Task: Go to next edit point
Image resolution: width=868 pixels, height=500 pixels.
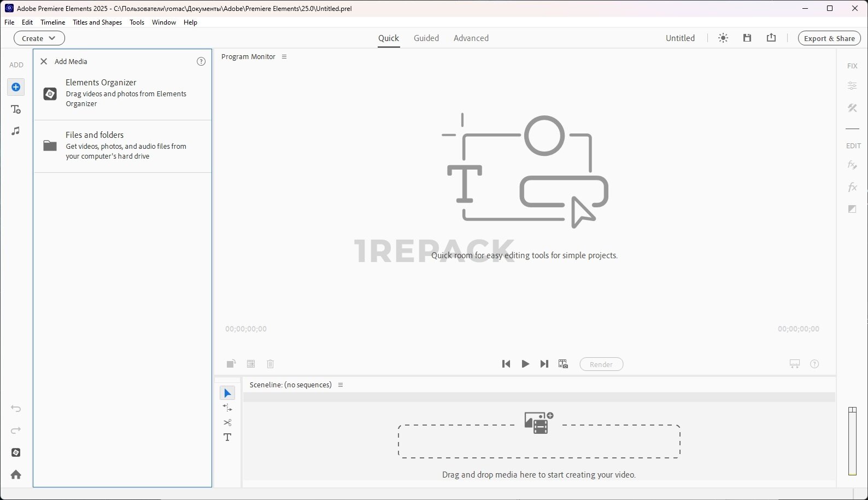Action: [544, 364]
